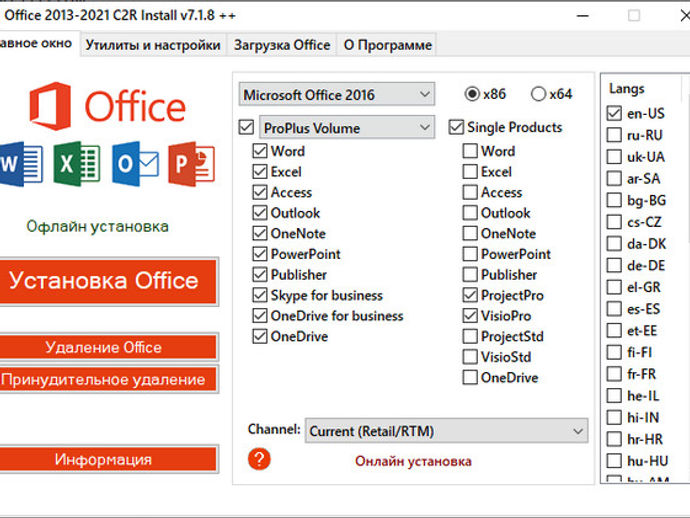This screenshot has width=690, height=518.
Task: Click the PowerPoint application icon
Action: click(x=191, y=164)
